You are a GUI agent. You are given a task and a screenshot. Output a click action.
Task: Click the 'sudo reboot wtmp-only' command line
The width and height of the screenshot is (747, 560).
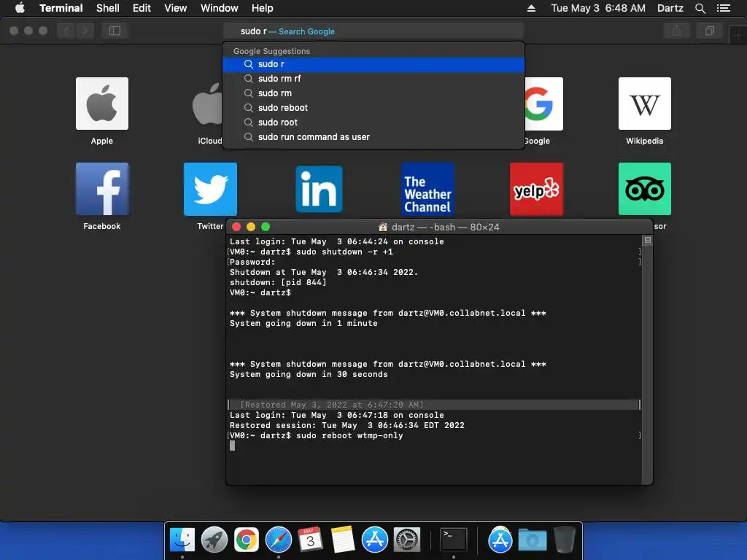349,436
